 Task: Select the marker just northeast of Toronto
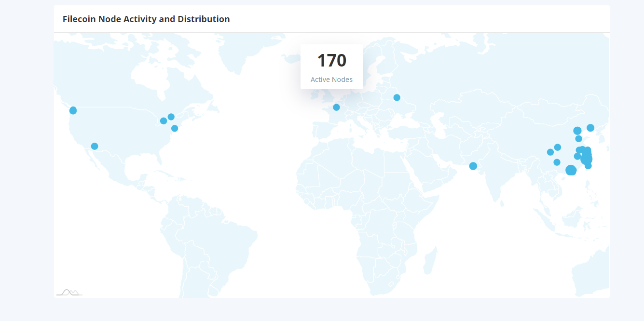pos(171,117)
